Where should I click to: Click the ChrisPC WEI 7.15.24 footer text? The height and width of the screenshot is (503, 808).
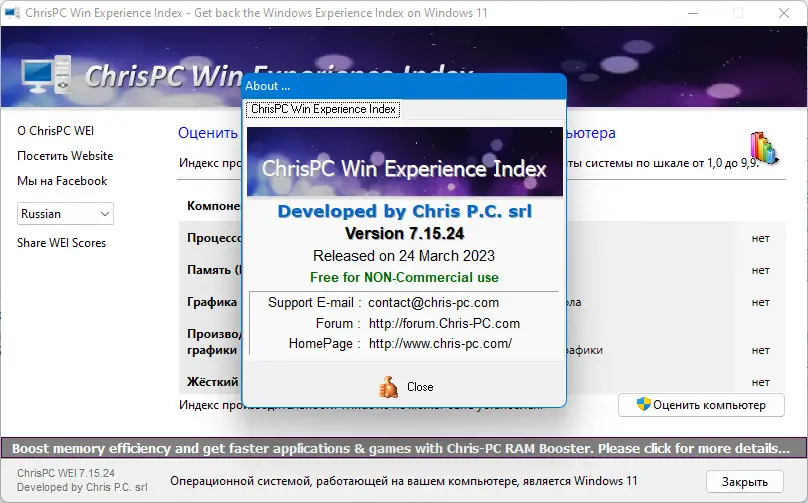pyautogui.click(x=66, y=473)
